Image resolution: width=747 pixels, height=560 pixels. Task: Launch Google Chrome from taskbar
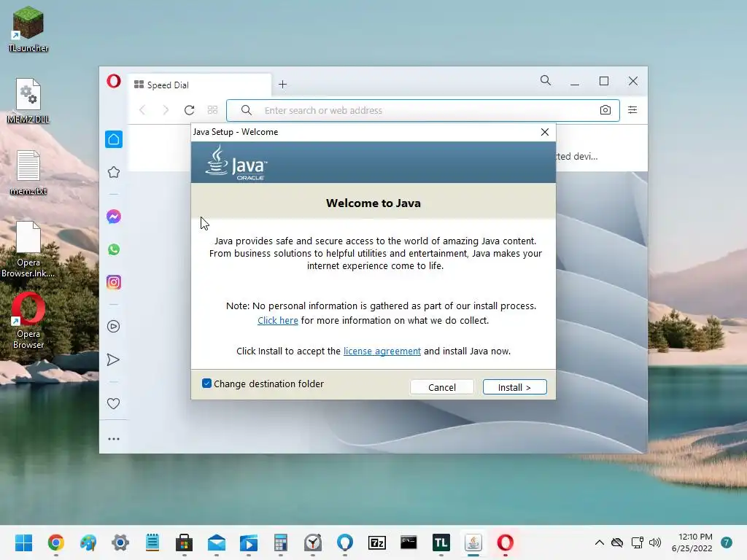(55, 542)
